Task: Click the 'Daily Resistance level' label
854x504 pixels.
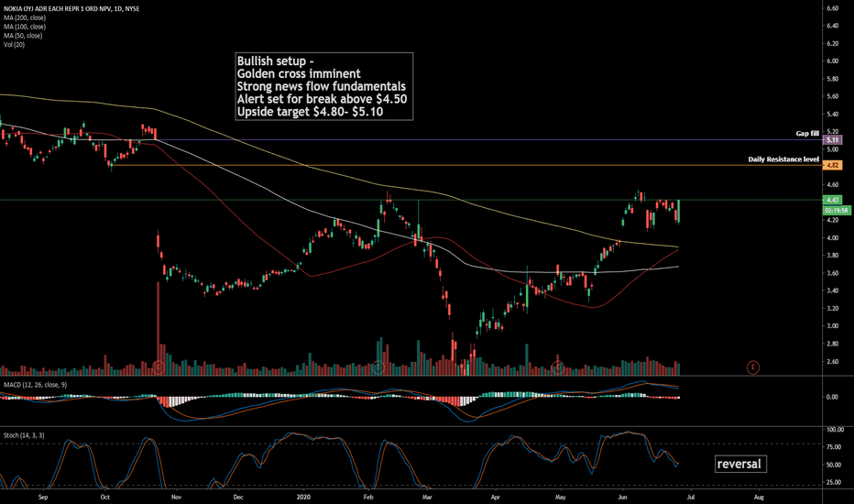Action: click(x=783, y=159)
